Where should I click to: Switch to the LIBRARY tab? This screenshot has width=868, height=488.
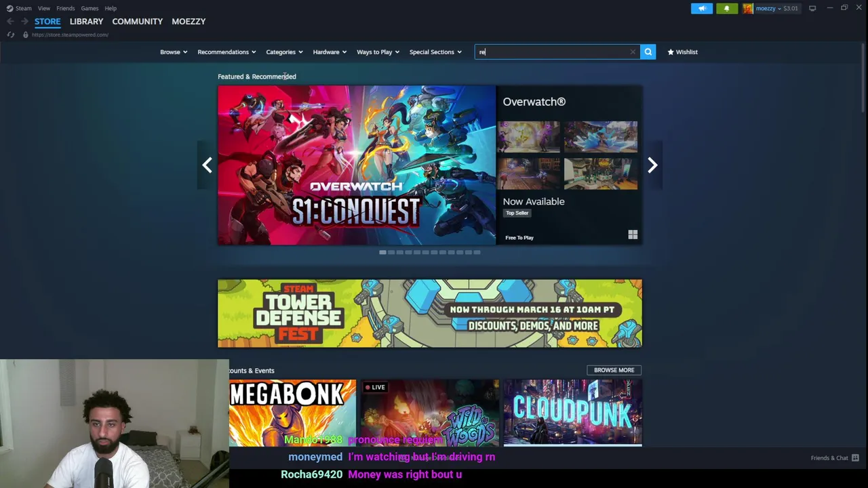[86, 21]
